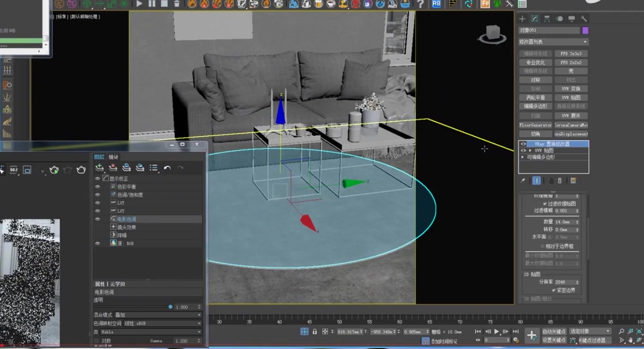Click the large plus set key button
The width and height of the screenshot is (644, 349).
(532, 335)
